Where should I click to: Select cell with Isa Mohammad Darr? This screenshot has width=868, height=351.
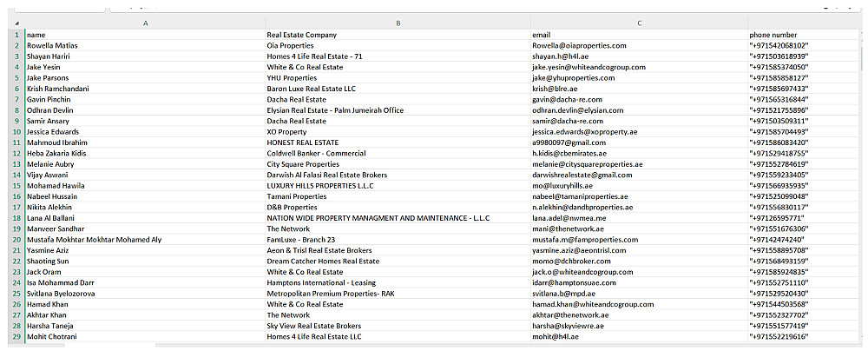tap(145, 282)
